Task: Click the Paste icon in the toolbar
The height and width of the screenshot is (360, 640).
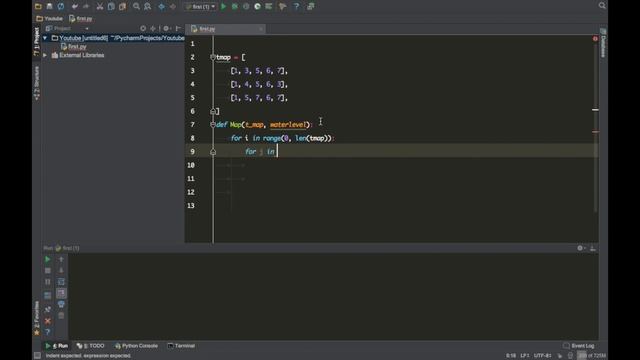Action: [x=122, y=7]
